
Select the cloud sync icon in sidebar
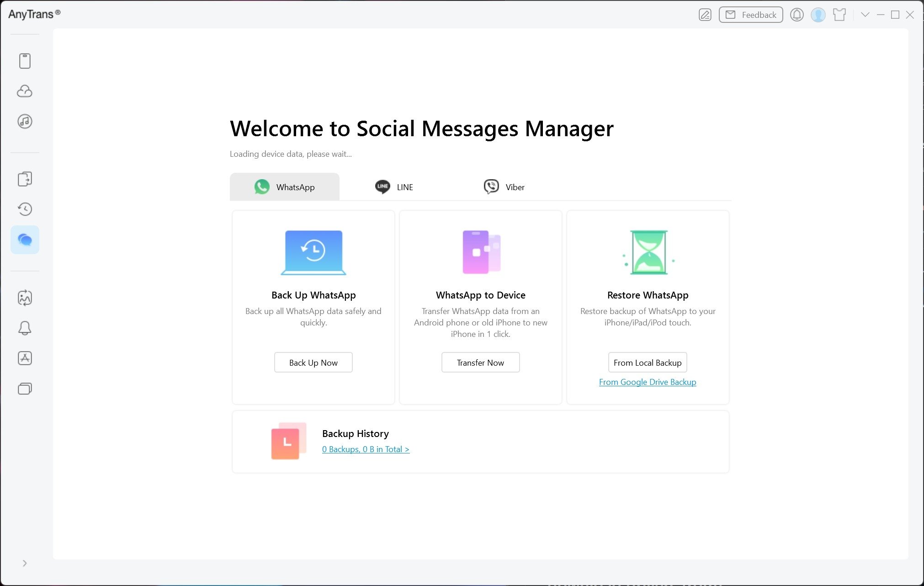tap(24, 91)
